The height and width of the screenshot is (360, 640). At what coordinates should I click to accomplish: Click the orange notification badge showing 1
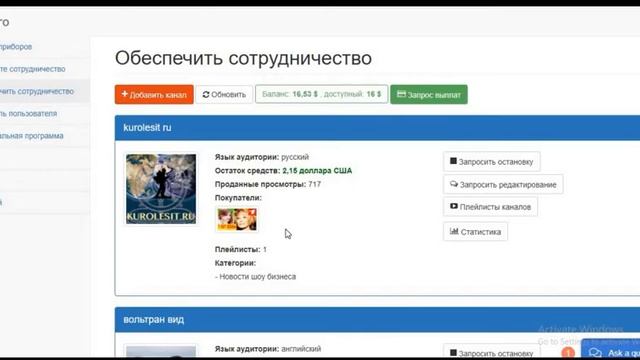[x=568, y=353]
